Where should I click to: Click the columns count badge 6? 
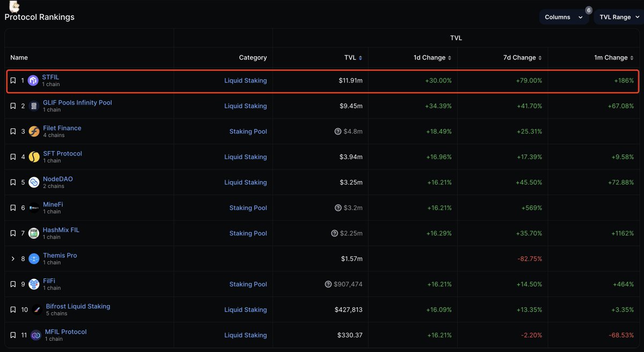click(x=589, y=10)
